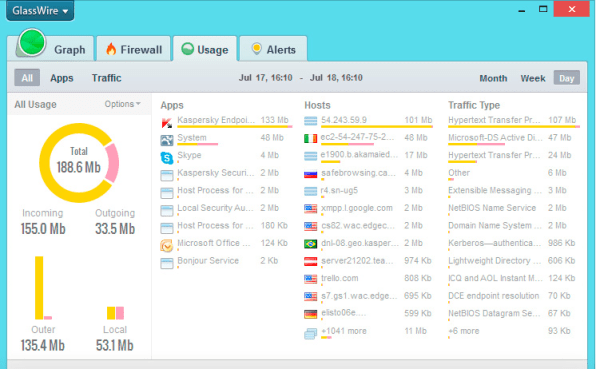This screenshot has width=596, height=369.
Task: Click the System app icon
Action: click(166, 140)
